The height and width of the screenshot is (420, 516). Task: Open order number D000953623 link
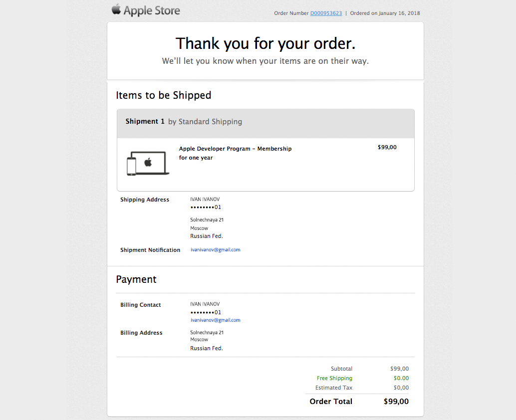pos(326,13)
